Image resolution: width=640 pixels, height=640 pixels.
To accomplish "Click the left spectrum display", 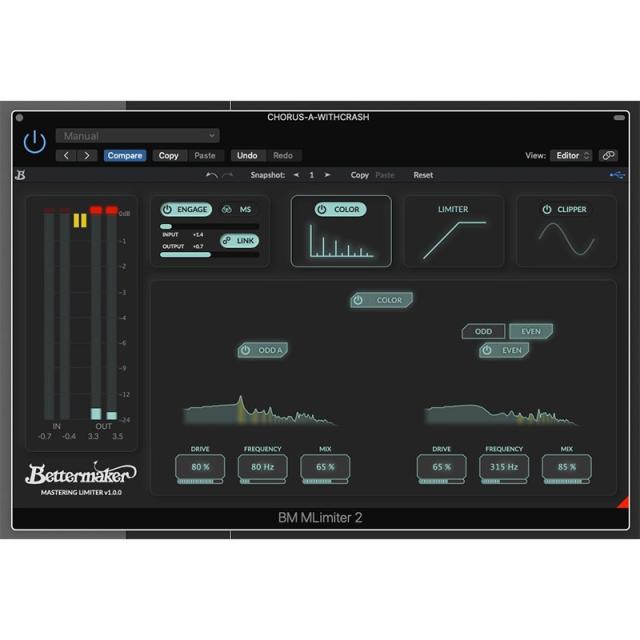I will pos(260,411).
